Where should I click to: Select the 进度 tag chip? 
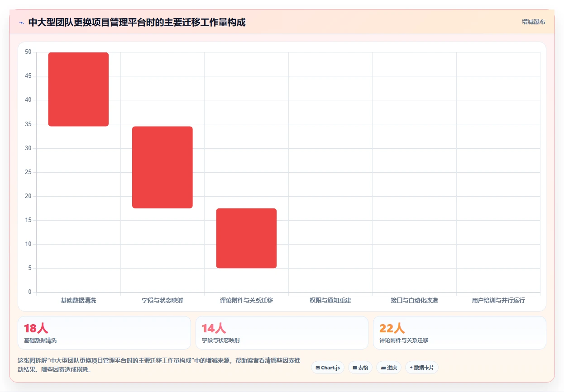(x=388, y=368)
